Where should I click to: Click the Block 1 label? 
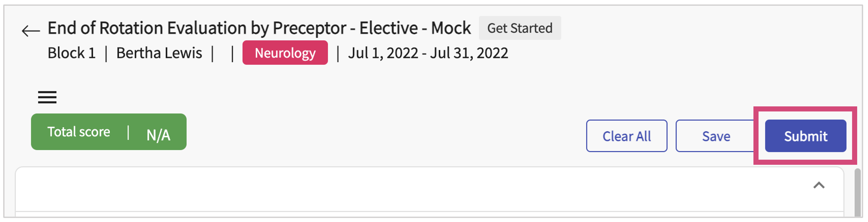point(71,53)
